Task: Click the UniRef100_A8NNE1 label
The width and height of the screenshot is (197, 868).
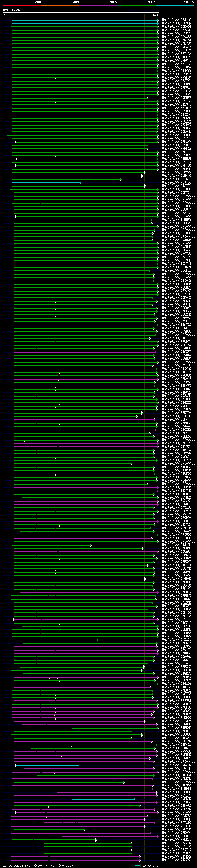Action: [177, 504]
